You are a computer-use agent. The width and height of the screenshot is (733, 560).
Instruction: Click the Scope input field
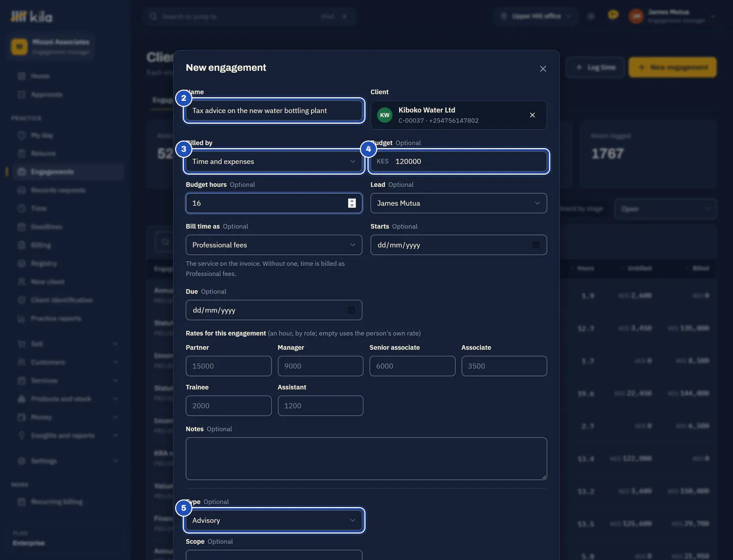274,555
